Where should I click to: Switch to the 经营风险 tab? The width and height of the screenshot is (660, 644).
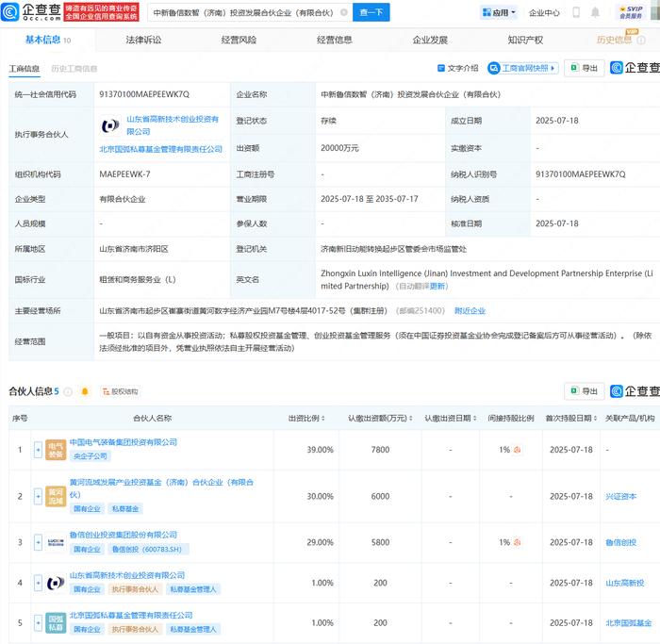click(239, 40)
